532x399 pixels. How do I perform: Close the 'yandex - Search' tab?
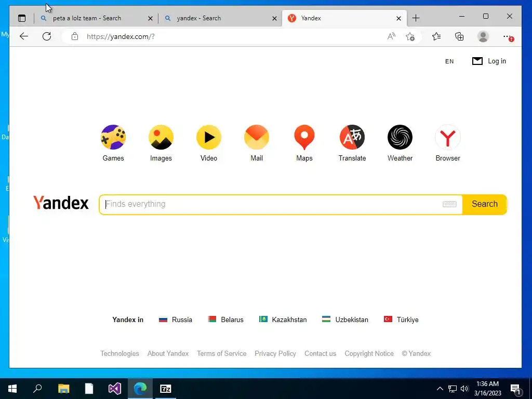274,18
